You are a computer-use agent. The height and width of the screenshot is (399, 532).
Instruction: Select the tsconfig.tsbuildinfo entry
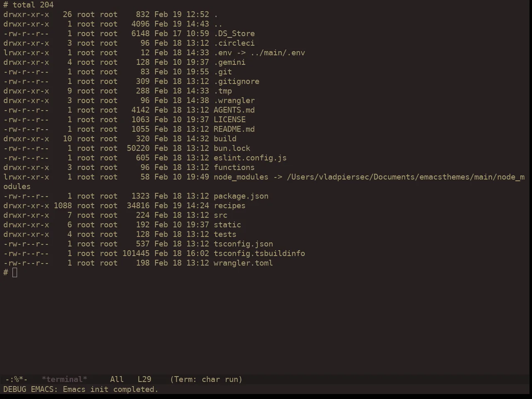[x=259, y=254]
